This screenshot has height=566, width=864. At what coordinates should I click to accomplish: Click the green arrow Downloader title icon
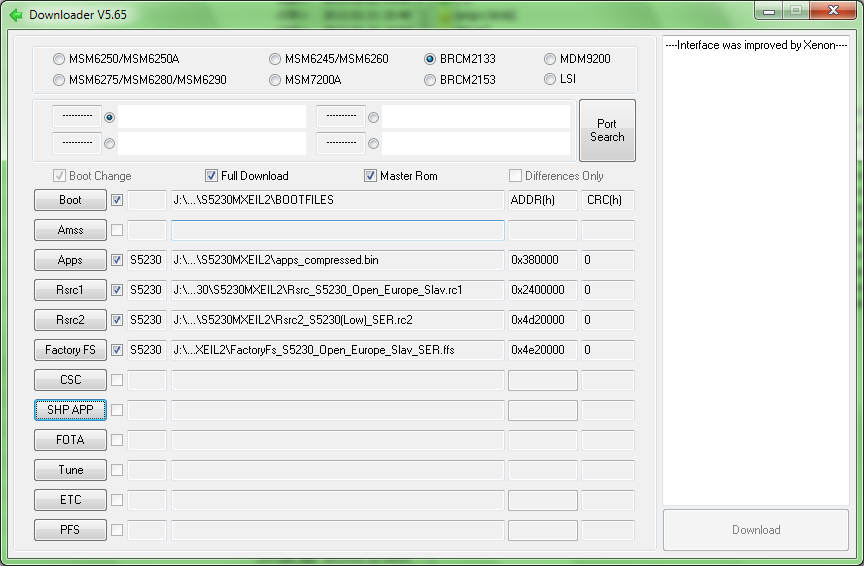tap(15, 15)
